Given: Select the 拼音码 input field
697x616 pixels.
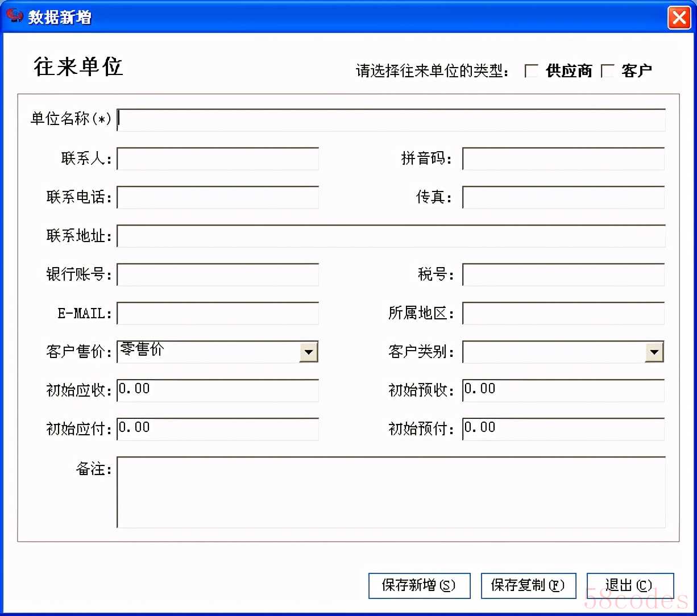Looking at the screenshot, I should 563,159.
